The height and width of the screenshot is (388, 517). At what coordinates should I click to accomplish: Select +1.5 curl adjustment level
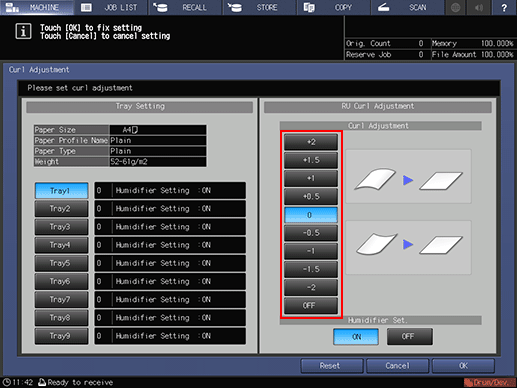click(311, 160)
